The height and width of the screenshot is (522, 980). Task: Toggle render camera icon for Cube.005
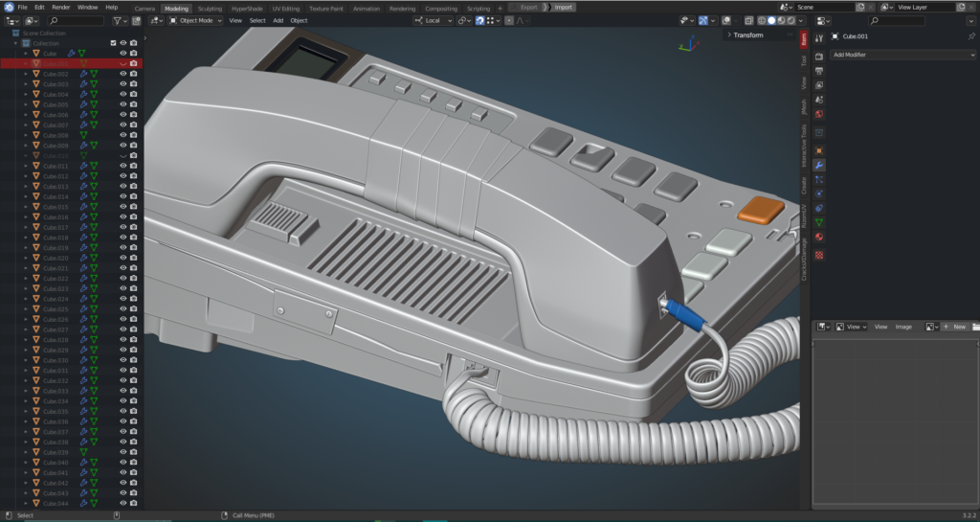pos(134,104)
